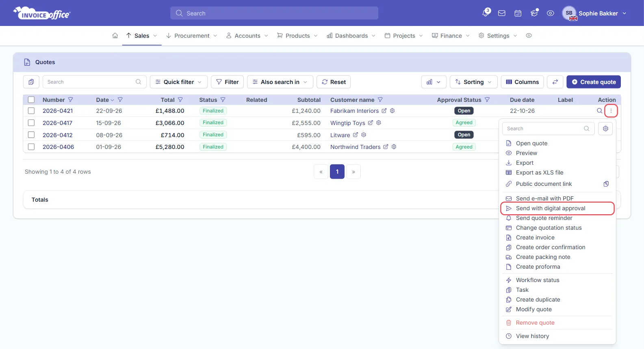
Task: Click the settings gear in action menu
Action: point(605,129)
